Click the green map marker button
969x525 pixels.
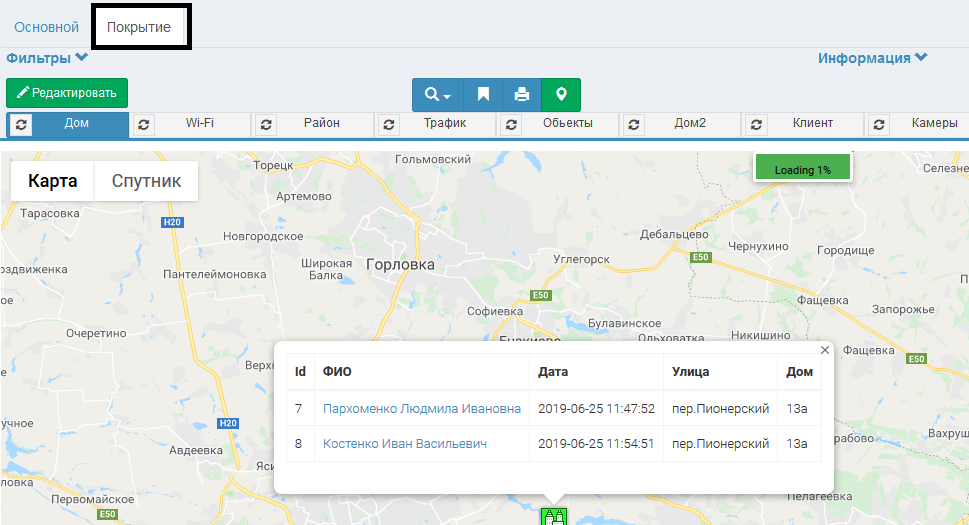click(x=561, y=95)
